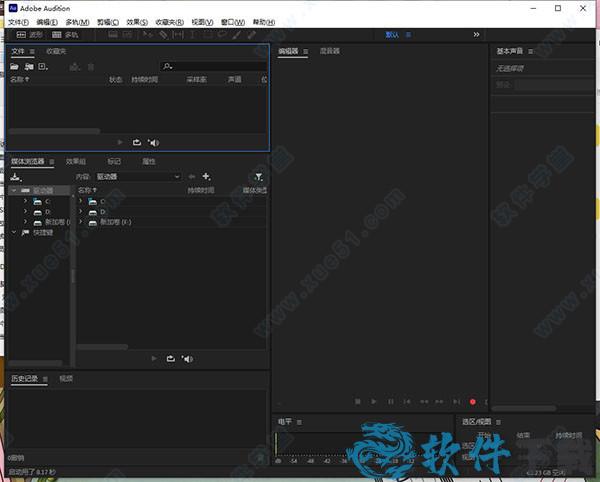Select the Spot Healing Brush tool
The image size is (600, 482).
[x=251, y=35]
